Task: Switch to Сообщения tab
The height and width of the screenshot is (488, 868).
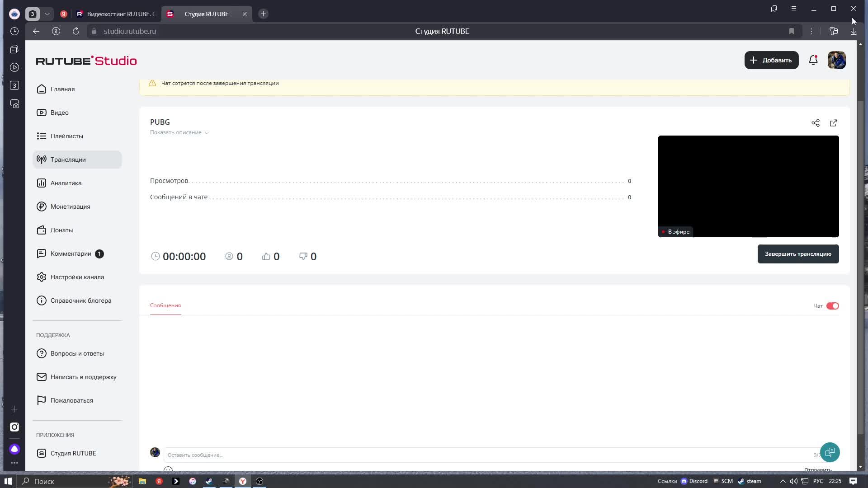Action: pyautogui.click(x=165, y=305)
